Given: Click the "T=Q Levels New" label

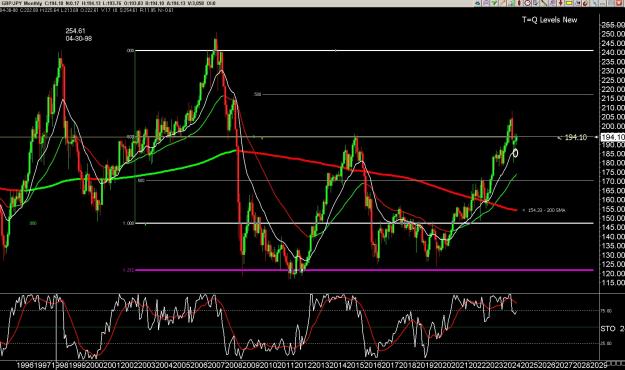Looking at the screenshot, I should [x=550, y=20].
